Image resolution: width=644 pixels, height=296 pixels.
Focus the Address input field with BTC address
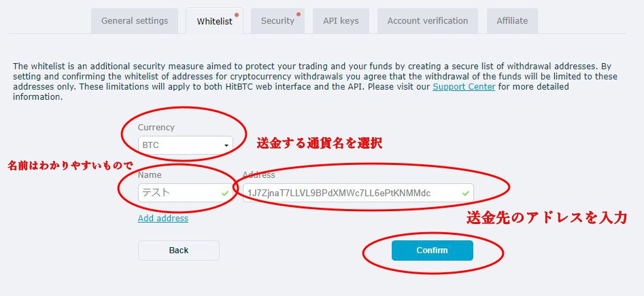coord(358,193)
